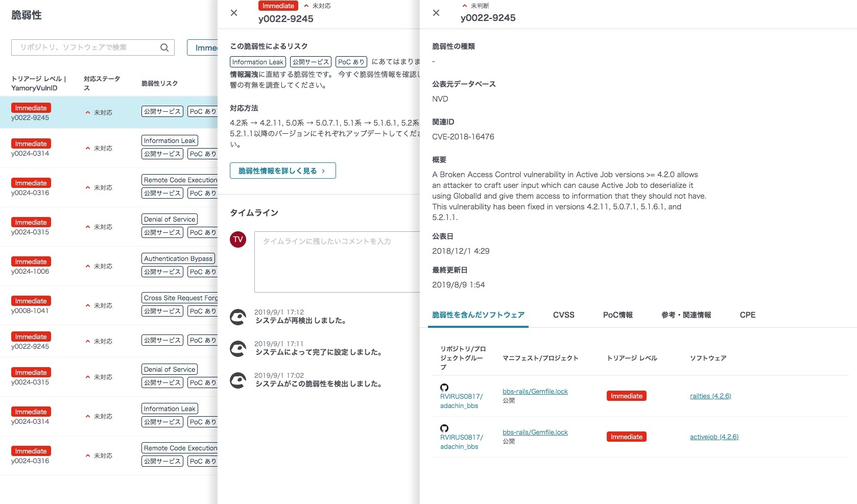Click GitHub icon in railties row
The width and height of the screenshot is (857, 504).
(444, 388)
